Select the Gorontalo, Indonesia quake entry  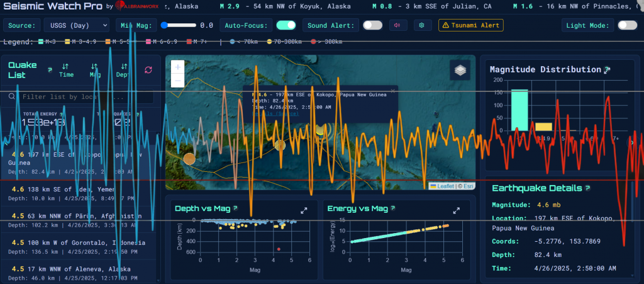click(77, 247)
